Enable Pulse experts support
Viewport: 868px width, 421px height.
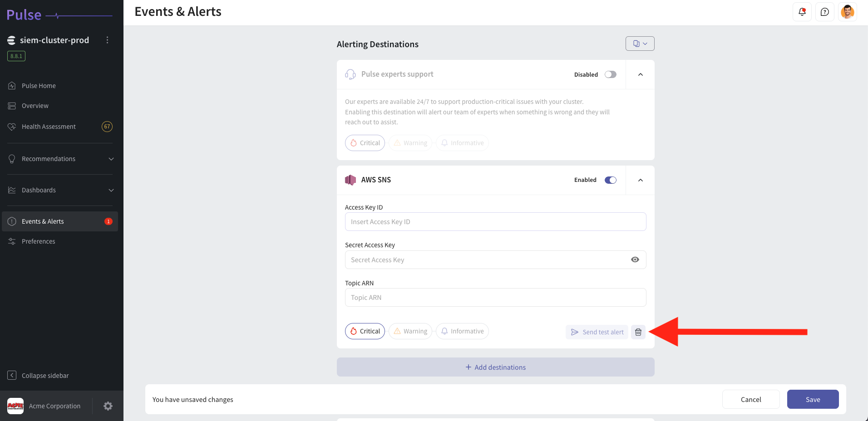[610, 74]
